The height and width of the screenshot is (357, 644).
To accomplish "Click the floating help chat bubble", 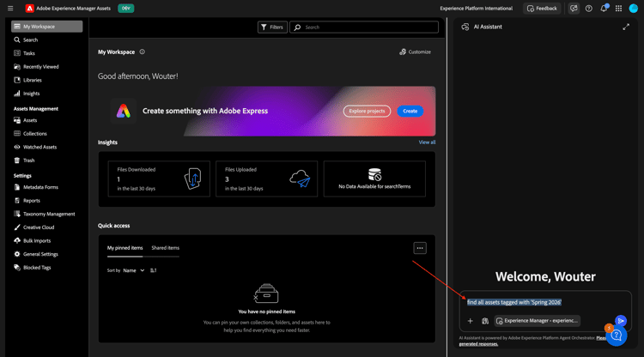I will (616, 336).
